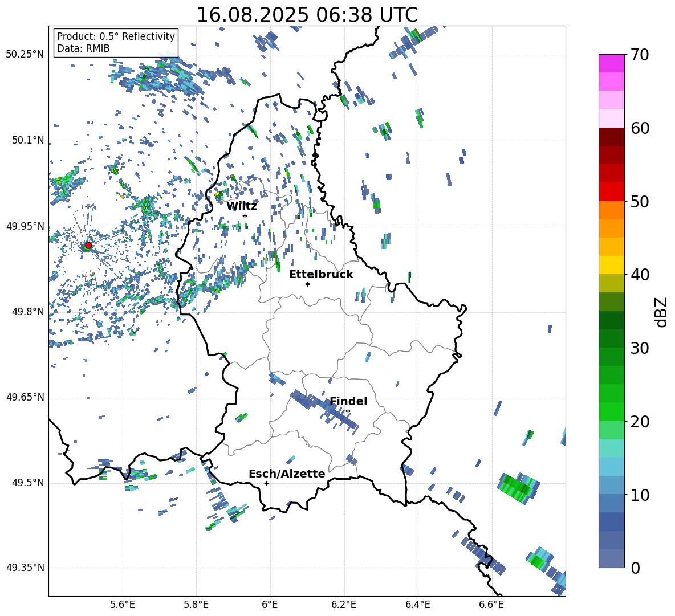This screenshot has height=616, width=675.
Task: Click the 50 colorbar tick label
Action: point(640,201)
